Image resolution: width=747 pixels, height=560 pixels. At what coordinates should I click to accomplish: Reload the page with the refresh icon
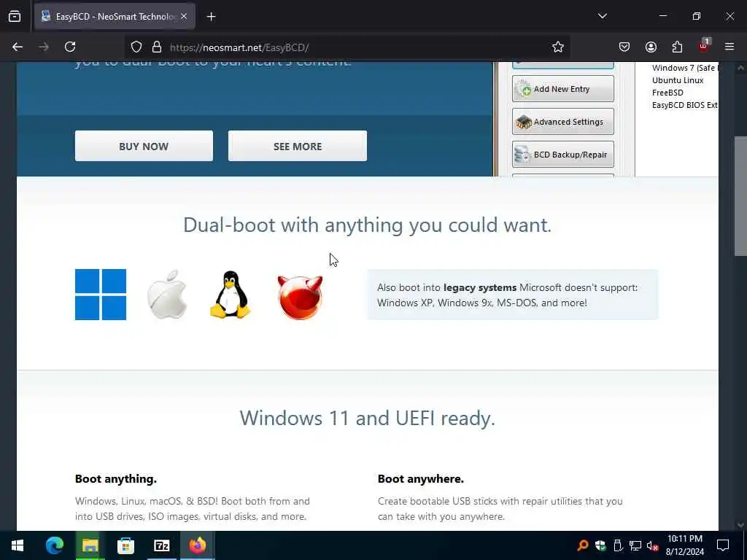pos(70,47)
